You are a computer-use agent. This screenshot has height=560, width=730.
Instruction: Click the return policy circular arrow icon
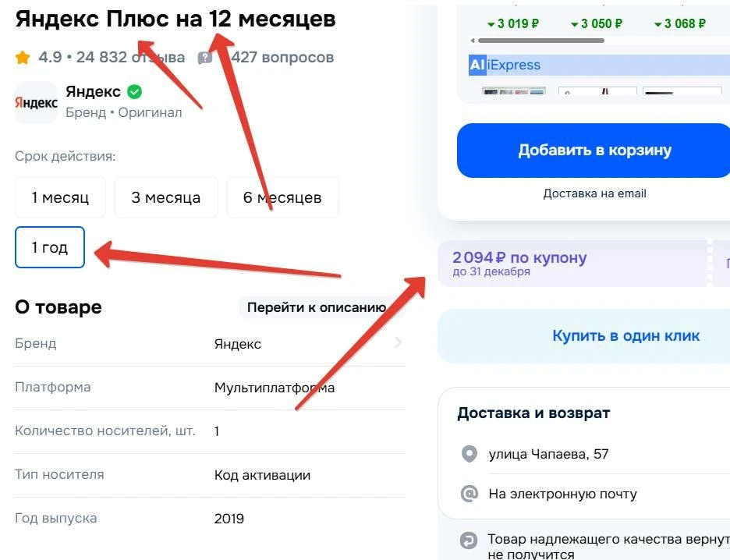point(470,540)
